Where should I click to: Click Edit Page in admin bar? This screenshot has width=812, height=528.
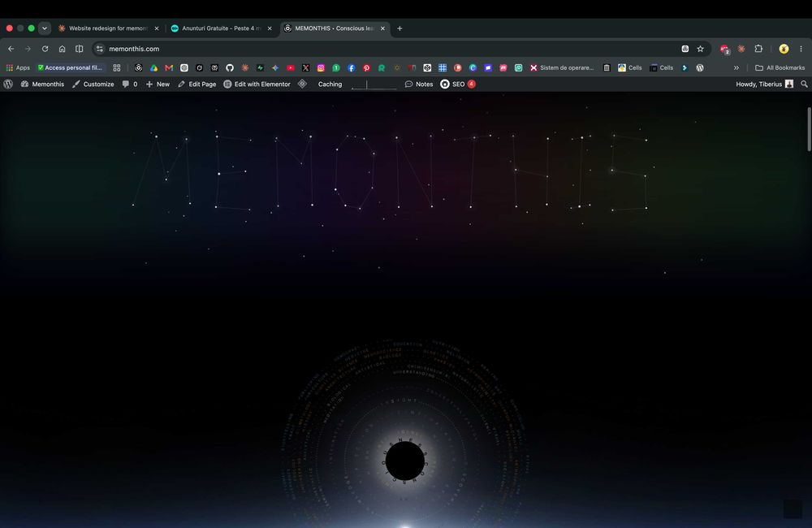[197, 84]
